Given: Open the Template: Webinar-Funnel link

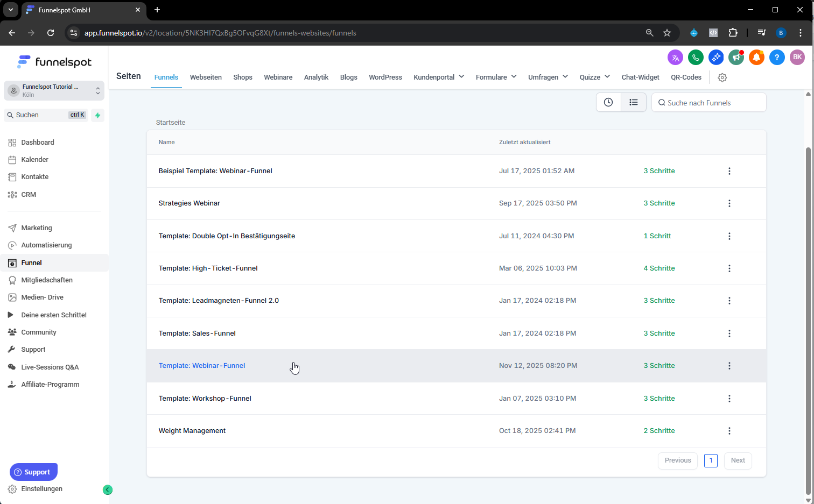Looking at the screenshot, I should click(x=202, y=366).
